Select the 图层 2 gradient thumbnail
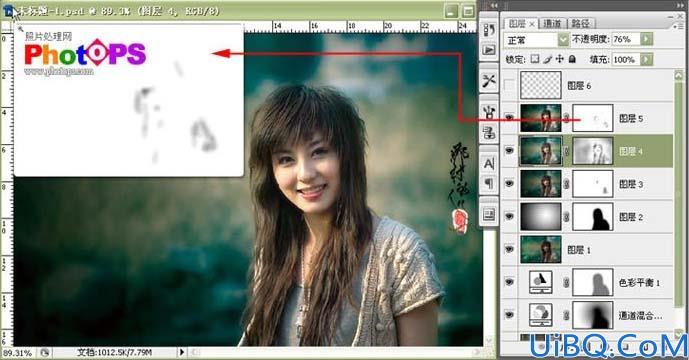This screenshot has width=689, height=360. click(x=541, y=217)
